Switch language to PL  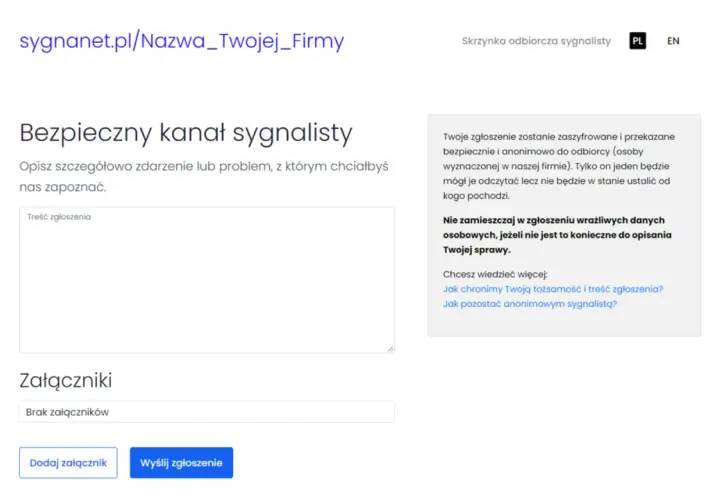pyautogui.click(x=637, y=41)
